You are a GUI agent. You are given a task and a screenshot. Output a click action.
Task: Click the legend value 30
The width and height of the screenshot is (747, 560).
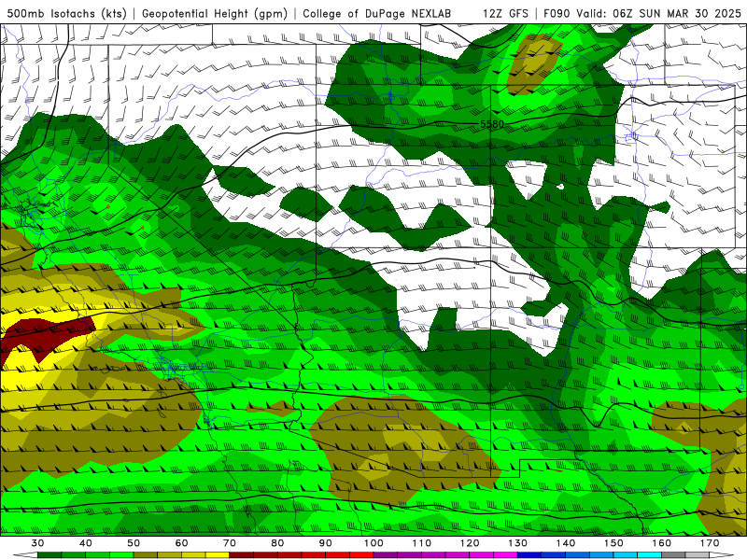tap(37, 543)
